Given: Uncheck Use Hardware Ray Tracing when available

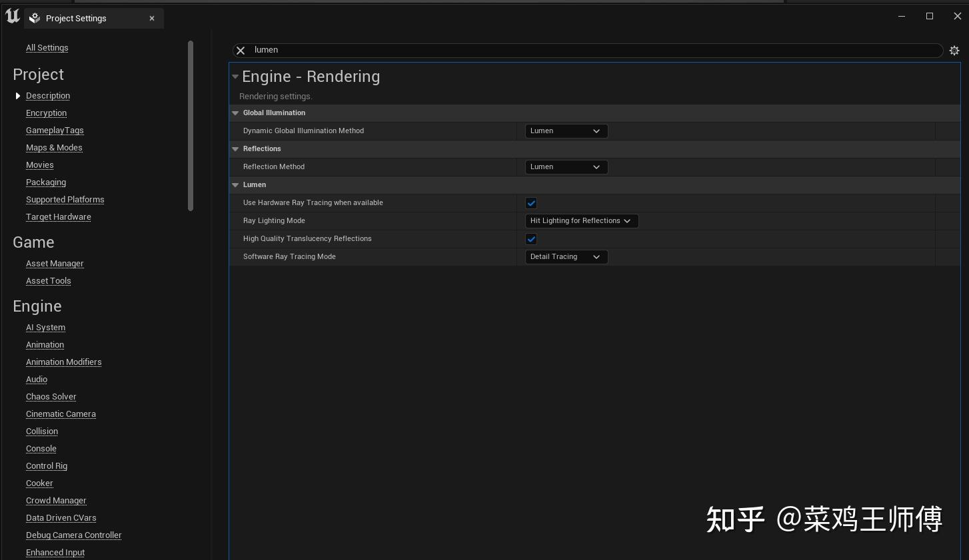Looking at the screenshot, I should 531,202.
